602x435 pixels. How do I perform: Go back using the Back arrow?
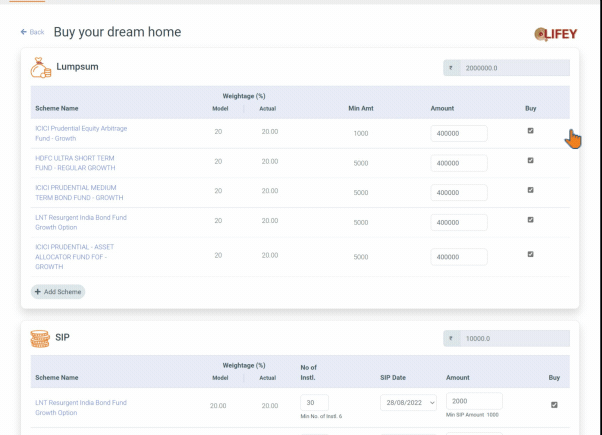[x=32, y=32]
